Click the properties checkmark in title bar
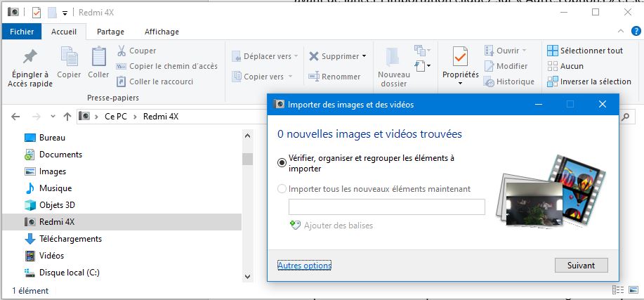The height and width of the screenshot is (300, 644). pyautogui.click(x=37, y=13)
